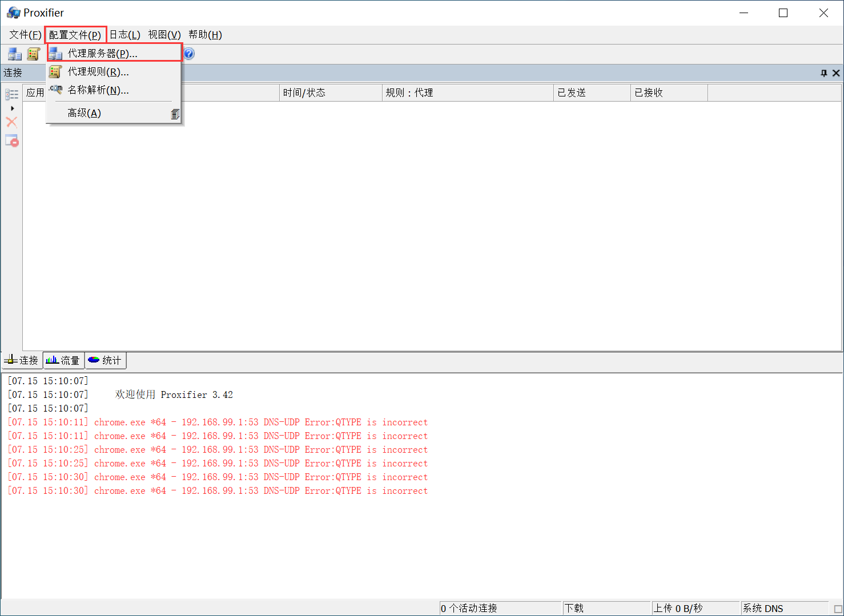Image resolution: width=844 pixels, height=616 pixels.
Task: Click the Proxifier title bar app icon
Action: pyautogui.click(x=14, y=13)
